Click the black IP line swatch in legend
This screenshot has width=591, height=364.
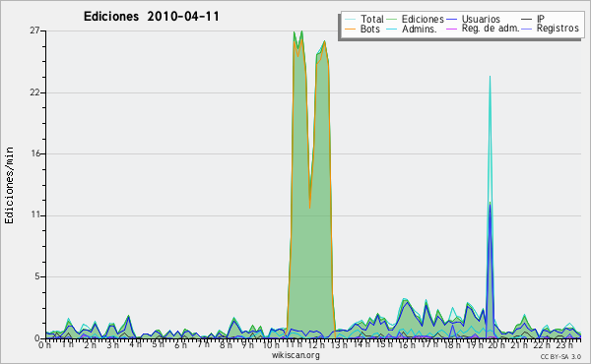click(x=527, y=20)
